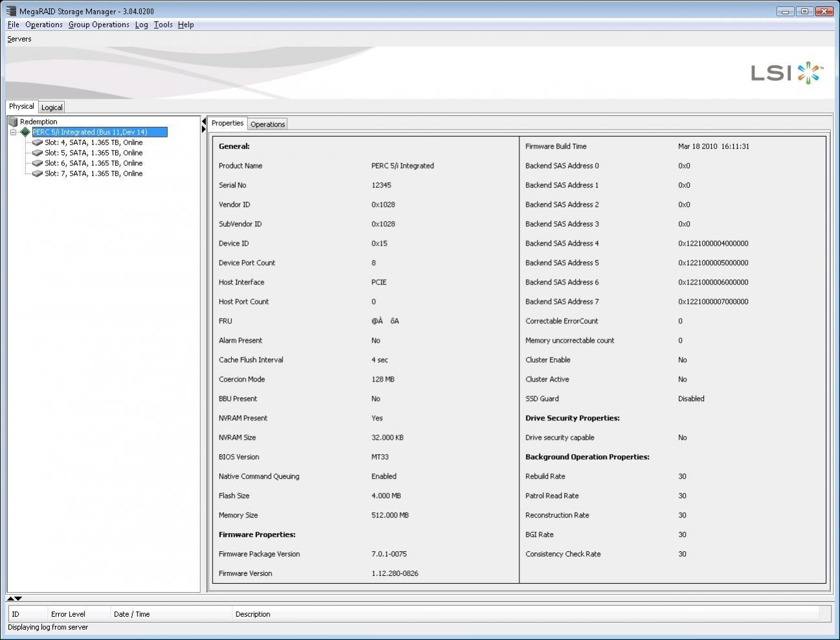Click the Cache Flush Interval value 4 sec
Screen dimensions: 840x640
tap(380, 360)
